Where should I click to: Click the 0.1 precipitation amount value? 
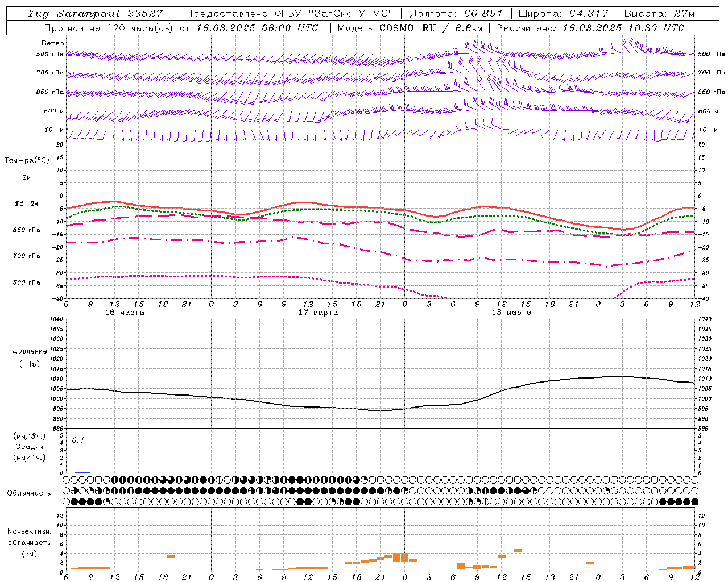[78, 440]
